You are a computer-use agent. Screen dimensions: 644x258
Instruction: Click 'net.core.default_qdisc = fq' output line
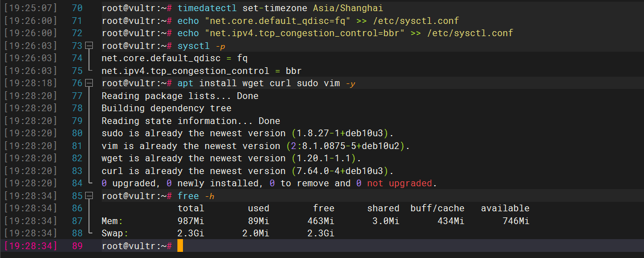pyautogui.click(x=175, y=58)
